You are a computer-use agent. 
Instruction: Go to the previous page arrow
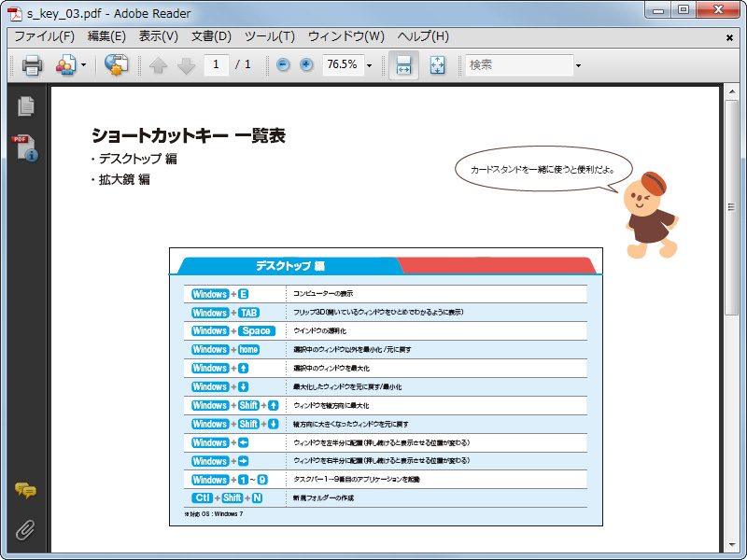(158, 65)
